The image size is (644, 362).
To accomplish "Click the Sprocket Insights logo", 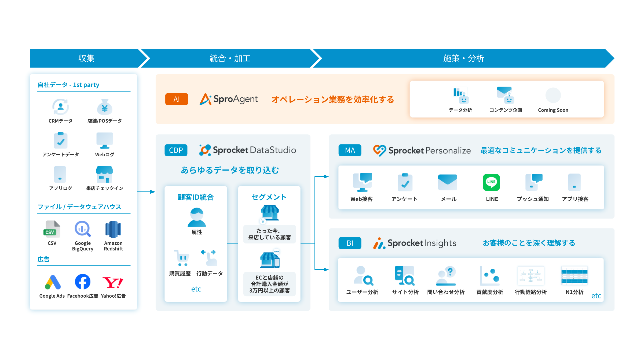I will 415,243.
